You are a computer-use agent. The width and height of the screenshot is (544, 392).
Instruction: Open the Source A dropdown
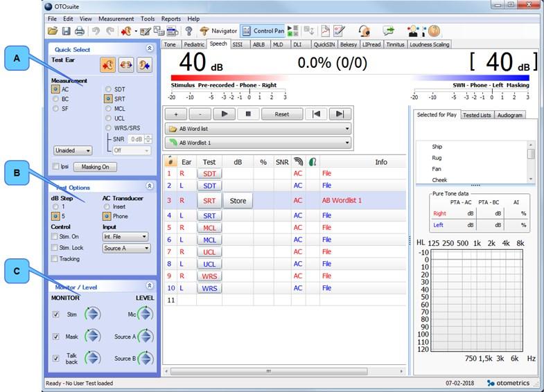click(x=127, y=248)
